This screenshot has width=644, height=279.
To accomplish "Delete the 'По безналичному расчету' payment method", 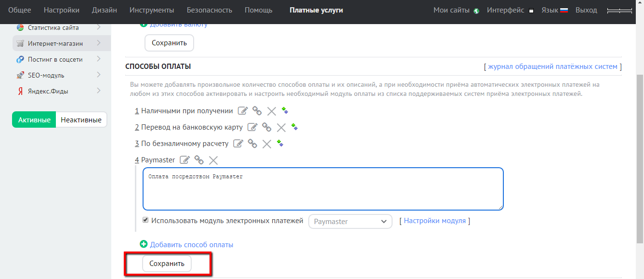I will pyautogui.click(x=267, y=144).
